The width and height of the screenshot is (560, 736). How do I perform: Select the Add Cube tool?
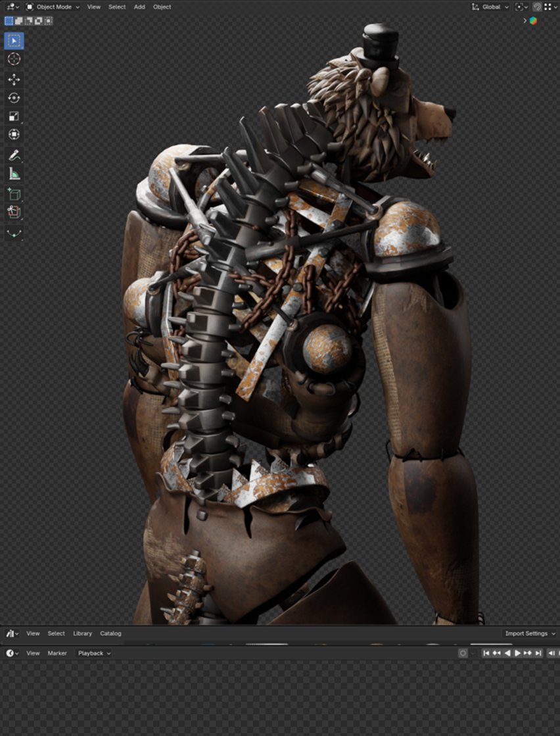tap(14, 194)
